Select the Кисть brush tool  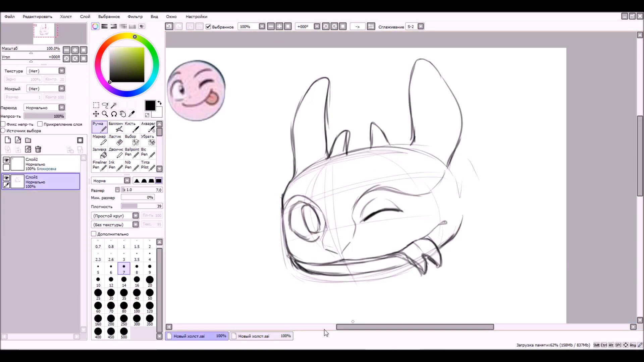(x=131, y=127)
